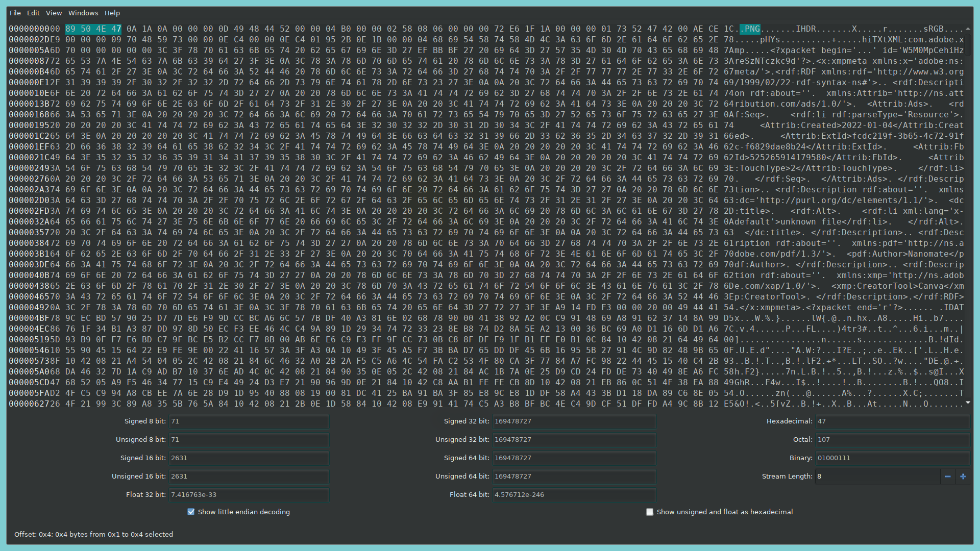Open the File menu
980x551 pixels.
[15, 13]
